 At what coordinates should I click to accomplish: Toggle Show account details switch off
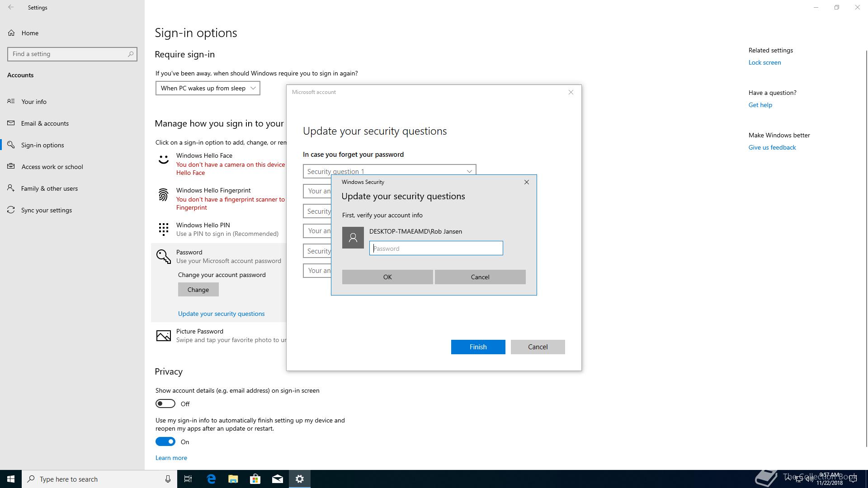(165, 404)
